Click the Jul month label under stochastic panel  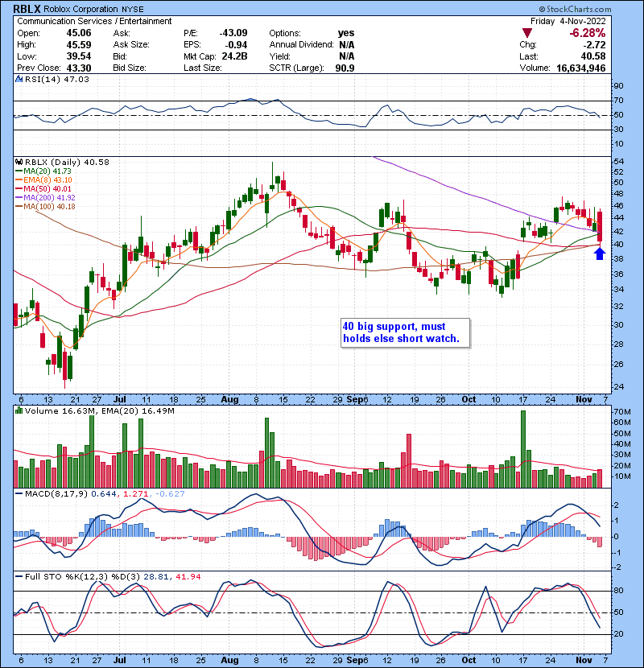(120, 660)
